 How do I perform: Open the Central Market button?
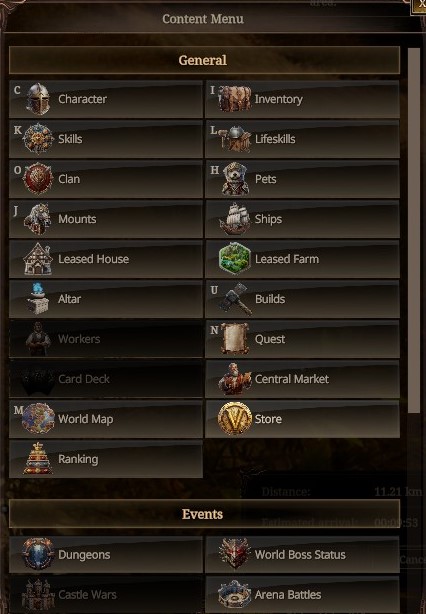tap(302, 379)
